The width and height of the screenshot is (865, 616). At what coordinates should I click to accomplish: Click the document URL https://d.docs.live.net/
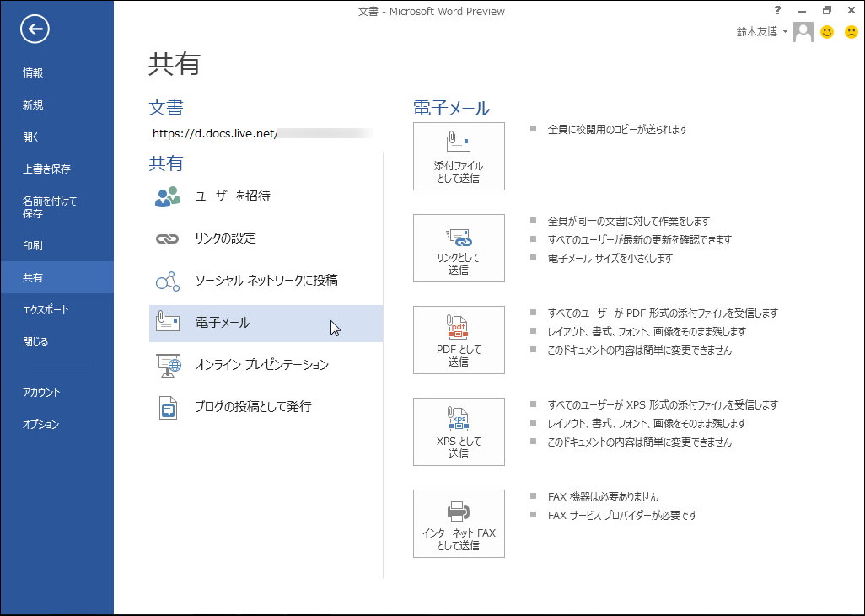tap(214, 133)
